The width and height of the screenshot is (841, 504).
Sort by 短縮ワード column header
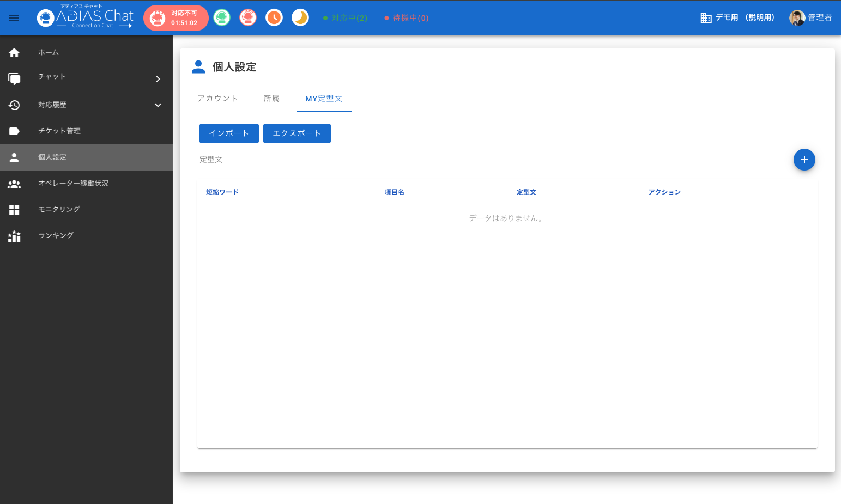[222, 192]
